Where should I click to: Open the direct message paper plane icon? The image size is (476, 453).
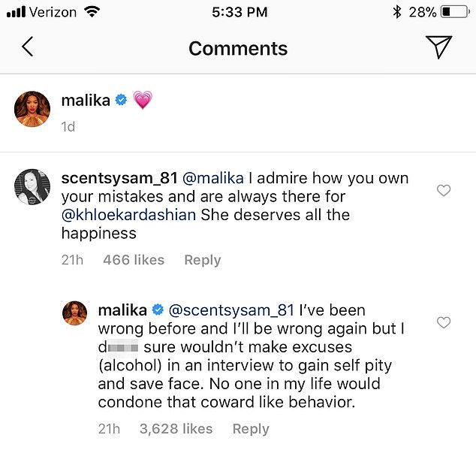(x=438, y=47)
